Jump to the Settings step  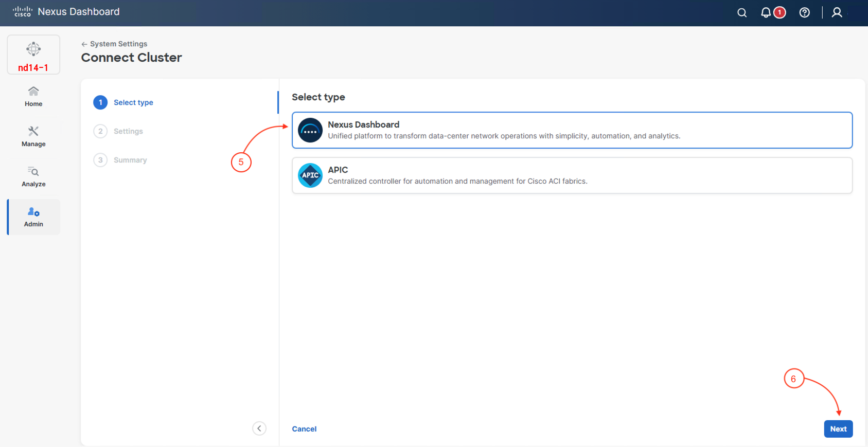click(128, 131)
